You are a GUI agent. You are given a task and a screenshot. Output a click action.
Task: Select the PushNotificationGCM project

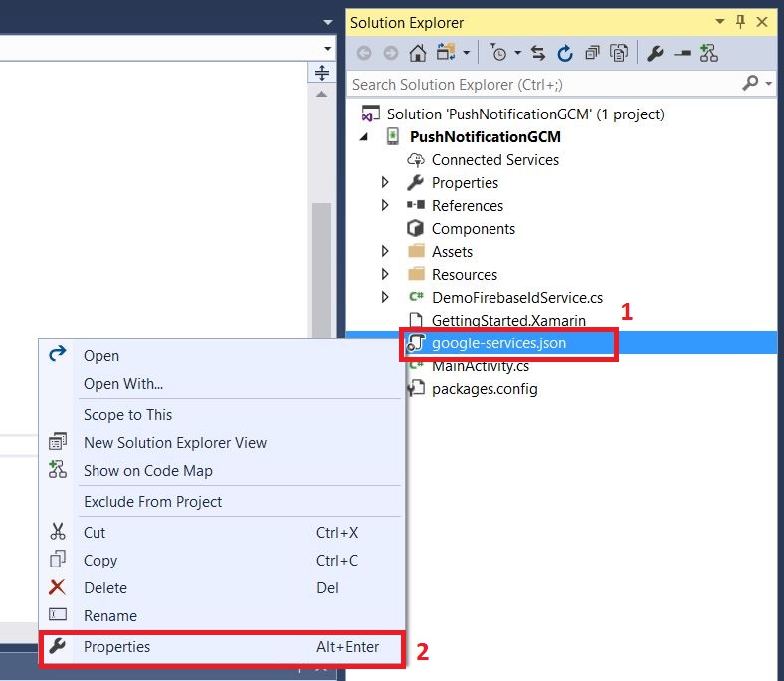pyautogui.click(x=485, y=137)
